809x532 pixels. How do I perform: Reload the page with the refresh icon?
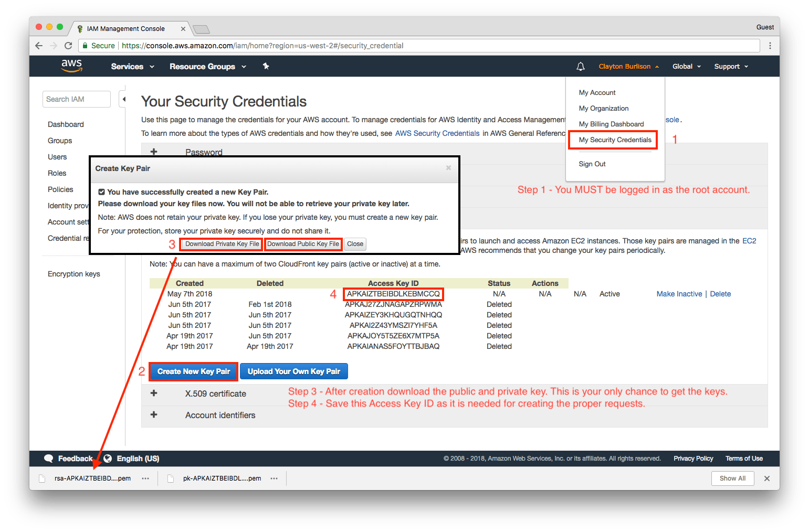[x=68, y=46]
